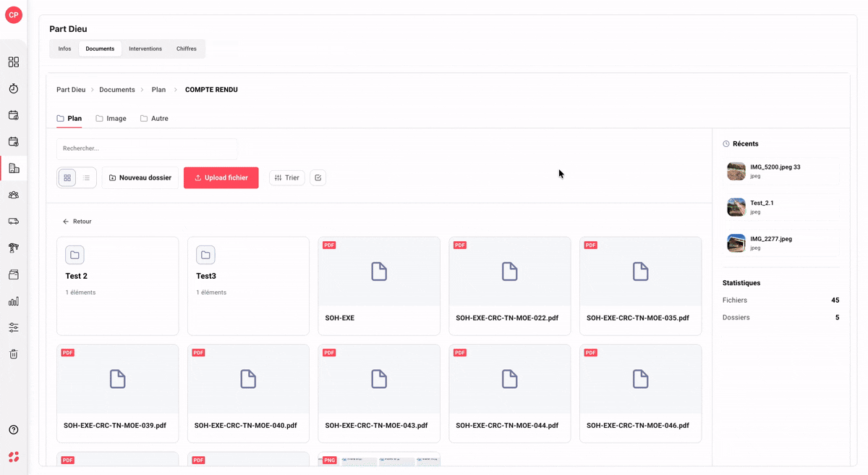Click "1 éléments" under Test 2
This screenshot has width=868, height=475.
(x=80, y=293)
